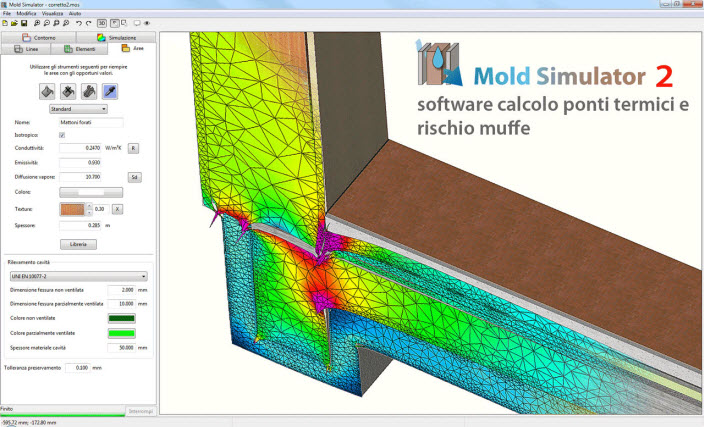Click the coordinates readout in status bar
704x427 pixels.
(28, 423)
